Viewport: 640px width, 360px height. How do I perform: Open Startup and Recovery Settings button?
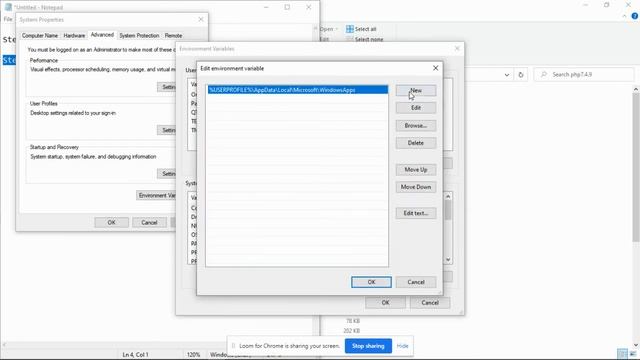[167, 173]
